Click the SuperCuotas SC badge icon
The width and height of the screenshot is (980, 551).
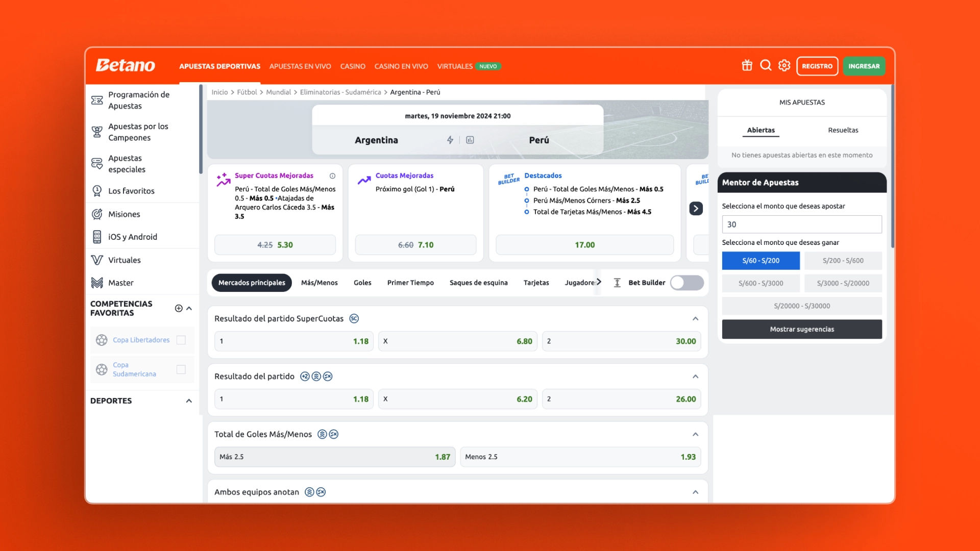point(354,318)
